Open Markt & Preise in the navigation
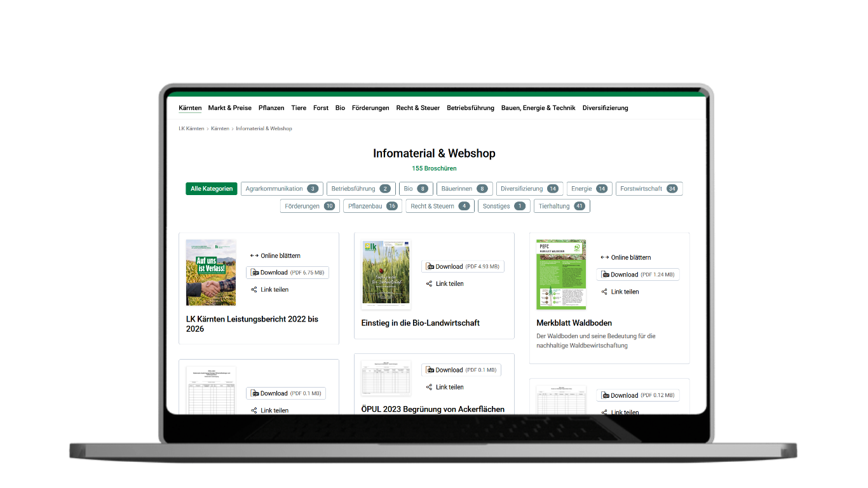 point(230,108)
